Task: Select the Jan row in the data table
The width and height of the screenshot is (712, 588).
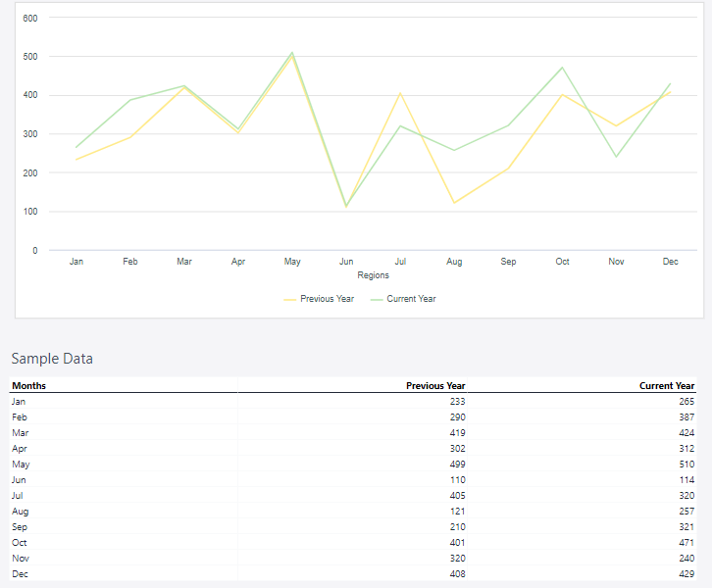Action: pos(19,402)
